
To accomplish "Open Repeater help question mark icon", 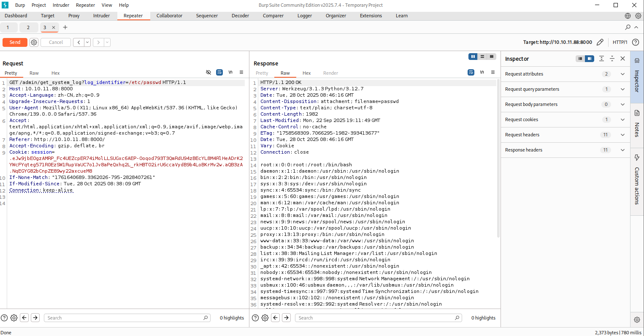I will pos(635,42).
